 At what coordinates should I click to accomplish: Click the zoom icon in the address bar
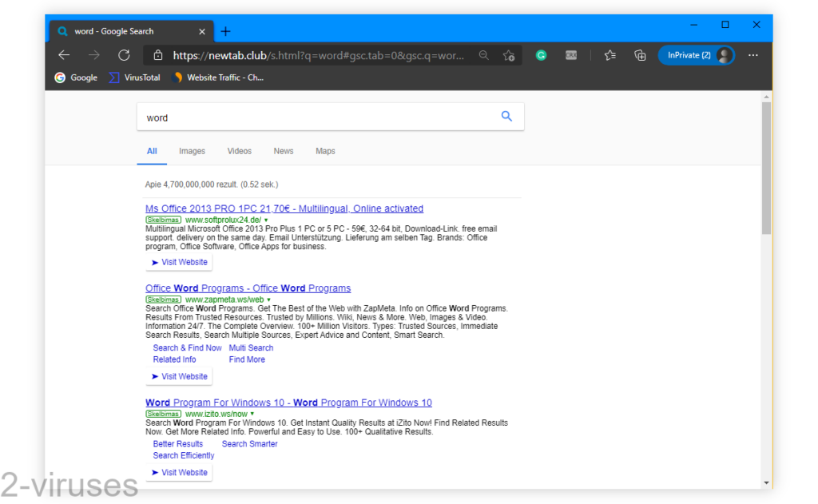tap(484, 55)
